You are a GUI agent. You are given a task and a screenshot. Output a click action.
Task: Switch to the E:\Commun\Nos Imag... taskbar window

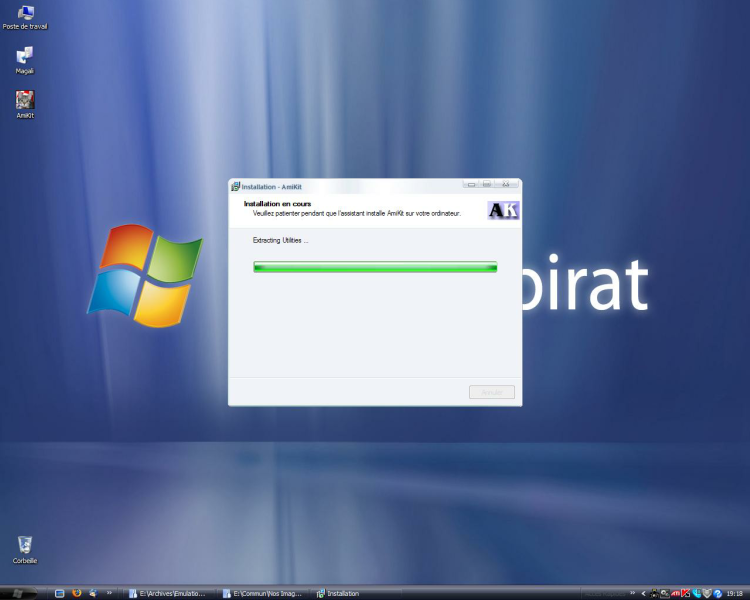tap(263, 593)
